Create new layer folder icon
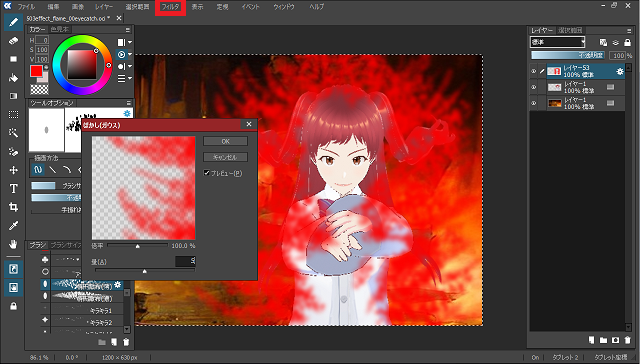 603,340
